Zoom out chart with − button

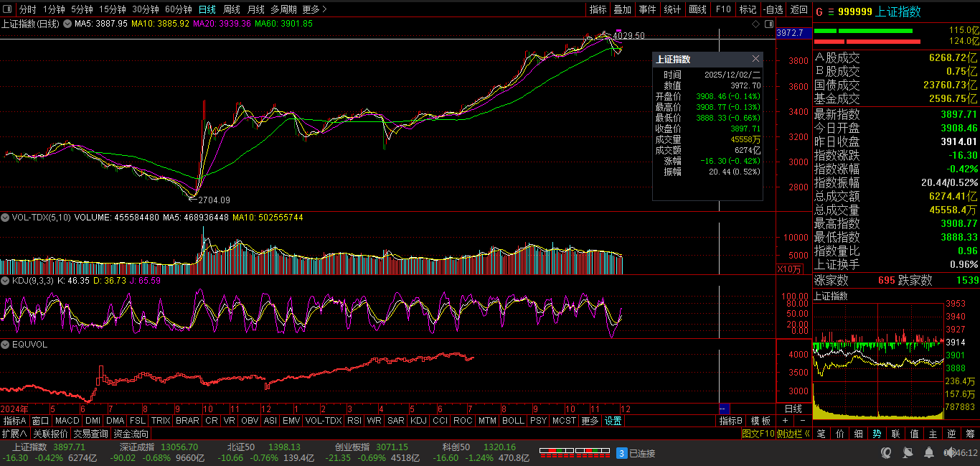(x=802, y=421)
